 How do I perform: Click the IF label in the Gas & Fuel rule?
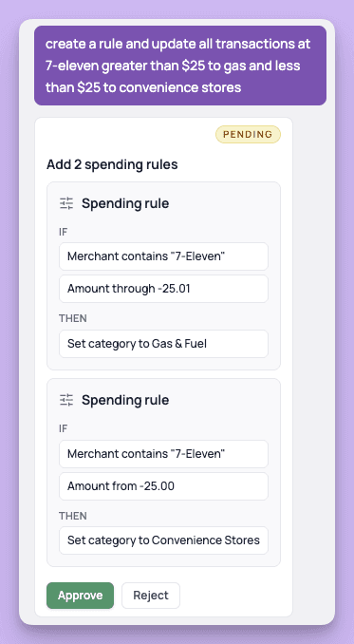64,232
